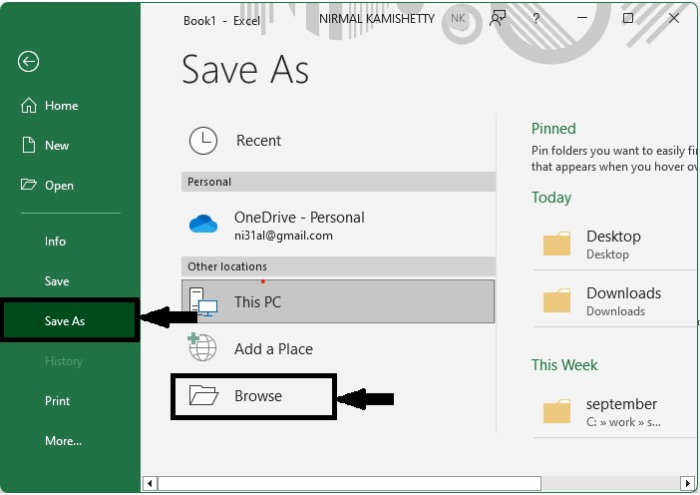Click the Add a Place globe icon
Viewport: 700px width, 495px height.
(x=202, y=347)
